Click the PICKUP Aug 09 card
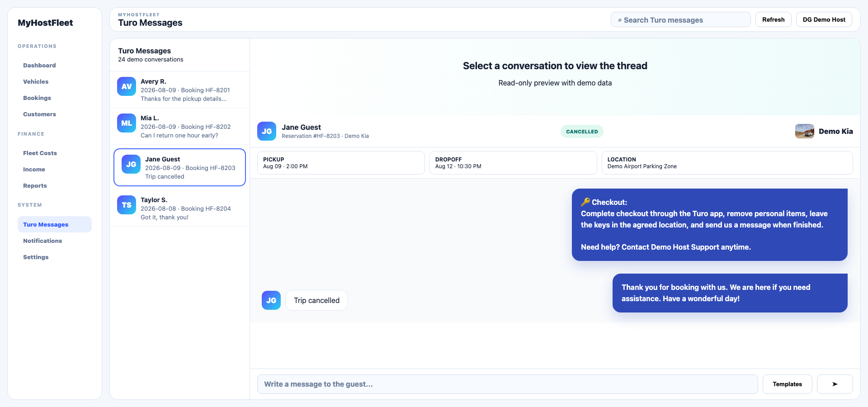This screenshot has height=407, width=868. 341,163
